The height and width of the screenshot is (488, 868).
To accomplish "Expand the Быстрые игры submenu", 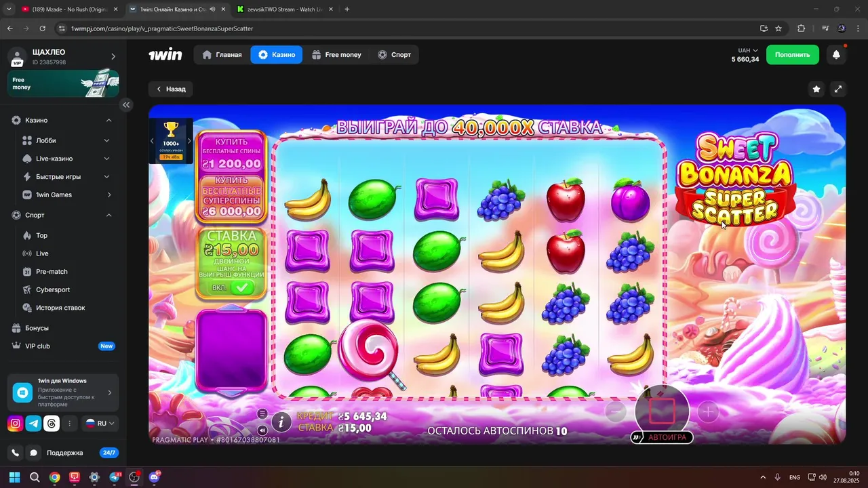I will pyautogui.click(x=106, y=177).
